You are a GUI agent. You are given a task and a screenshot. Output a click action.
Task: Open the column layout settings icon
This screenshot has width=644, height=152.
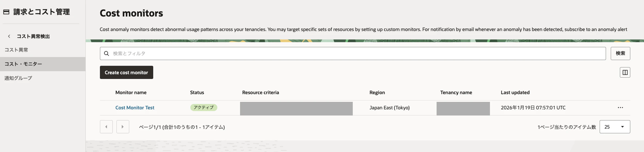click(x=625, y=72)
